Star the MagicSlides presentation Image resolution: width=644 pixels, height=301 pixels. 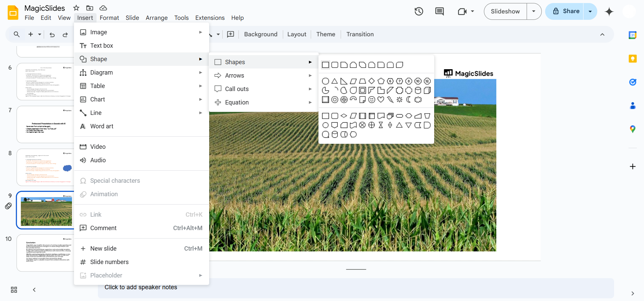(x=76, y=8)
